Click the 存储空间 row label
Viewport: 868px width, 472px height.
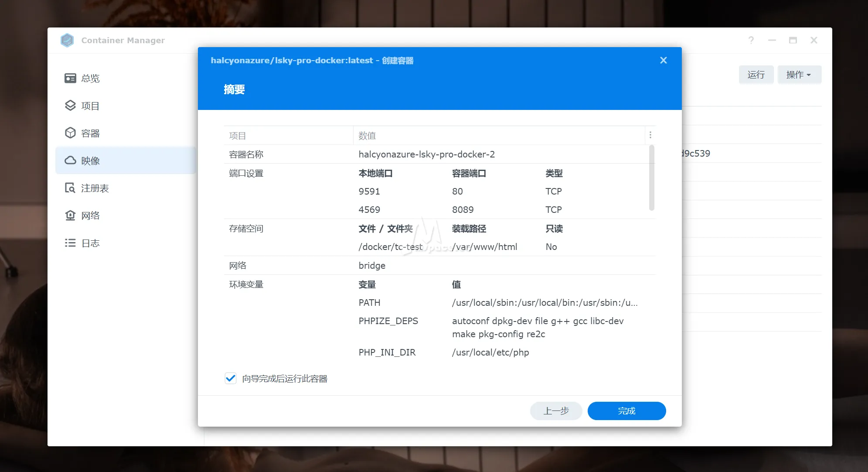click(246, 228)
